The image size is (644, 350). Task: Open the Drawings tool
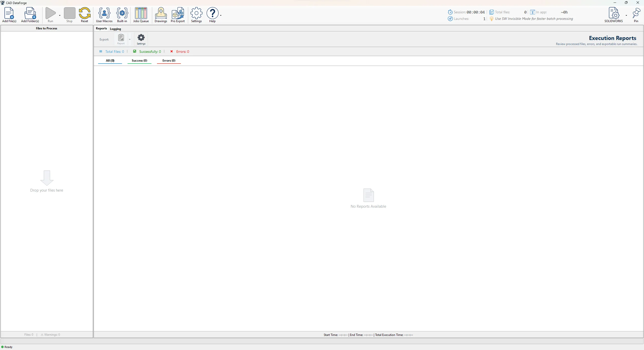tap(161, 15)
